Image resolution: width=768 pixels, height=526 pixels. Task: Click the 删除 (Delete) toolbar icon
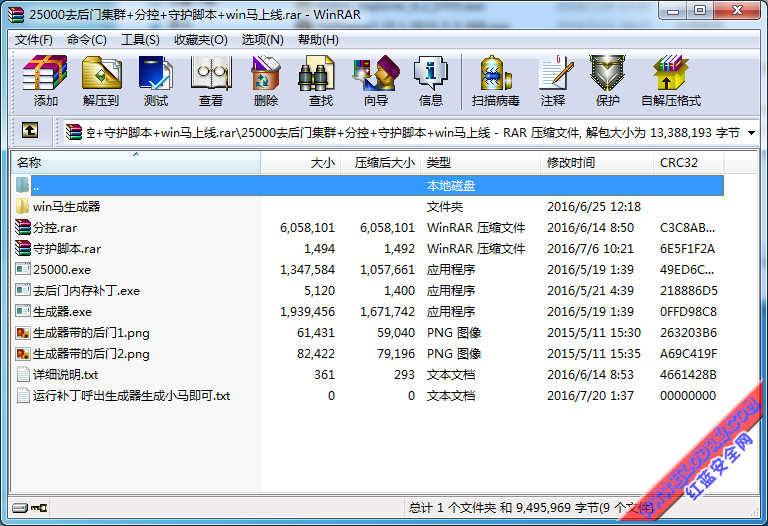pos(265,72)
